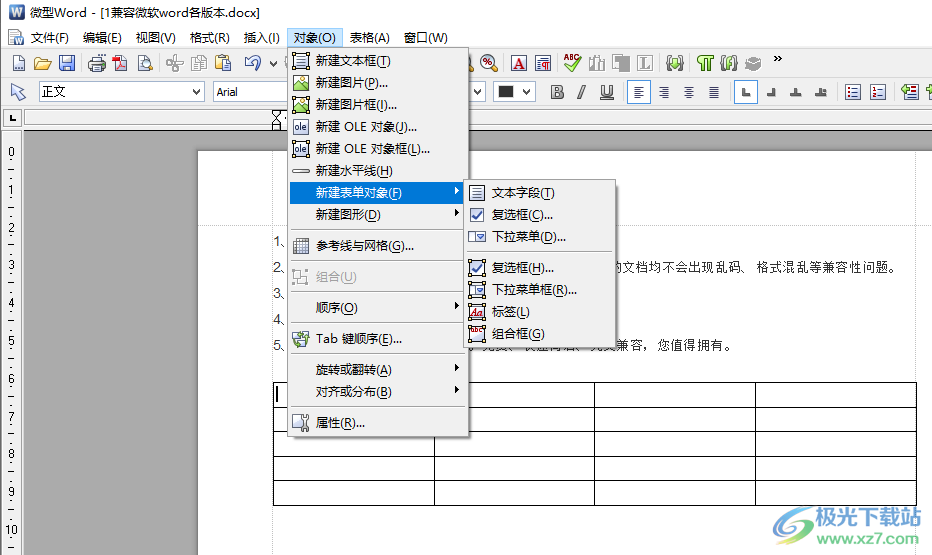The height and width of the screenshot is (555, 932).
Task: Open 参考线与网格(G)... settings
Action: pos(377,245)
